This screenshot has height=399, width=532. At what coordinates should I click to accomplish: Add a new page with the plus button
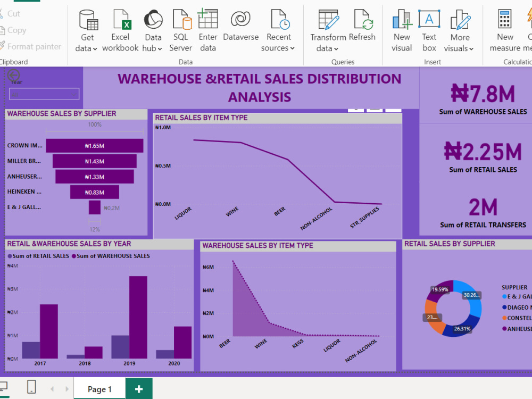[x=138, y=389]
